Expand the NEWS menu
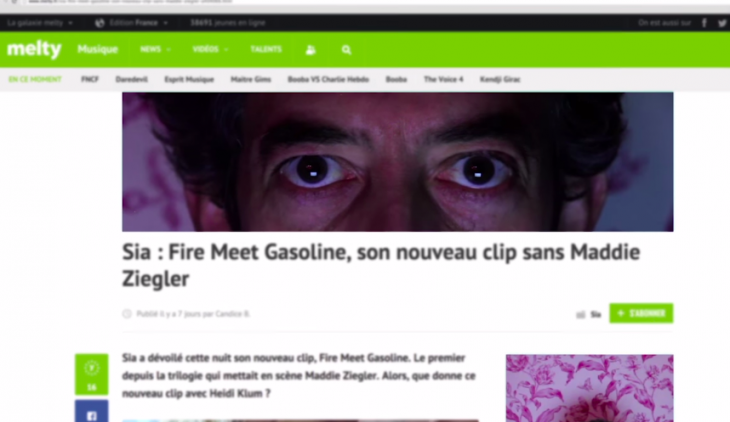This screenshot has width=730, height=422. point(155,49)
